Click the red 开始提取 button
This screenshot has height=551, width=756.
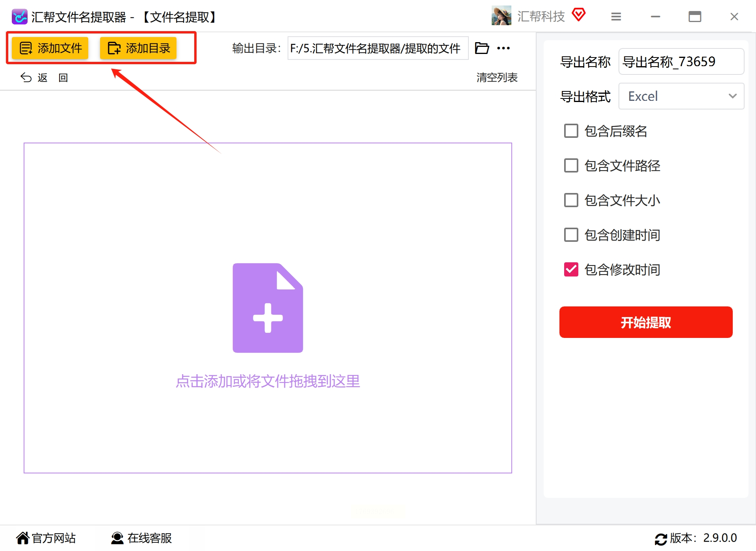tap(646, 322)
